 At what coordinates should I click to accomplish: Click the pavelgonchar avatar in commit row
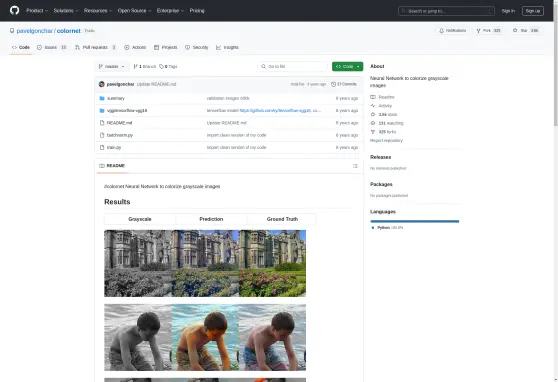point(102,84)
